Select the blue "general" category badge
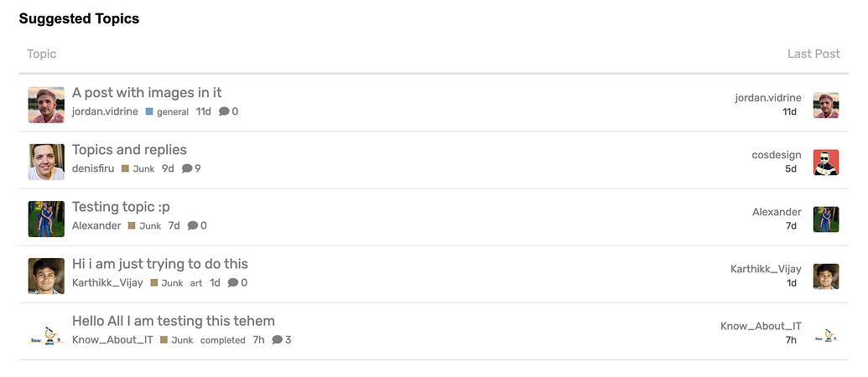The image size is (868, 377). pos(167,111)
